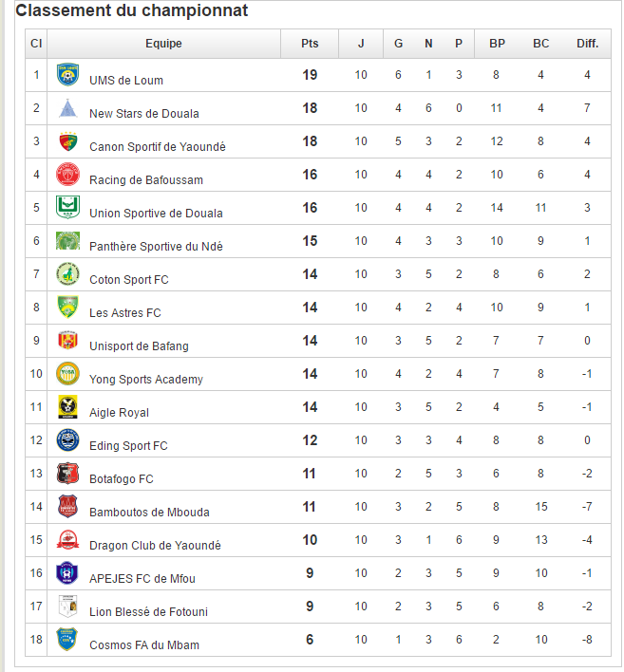Click the Lion Blessé de Fotouni name
Screen dimensions: 624x672
tap(149, 612)
